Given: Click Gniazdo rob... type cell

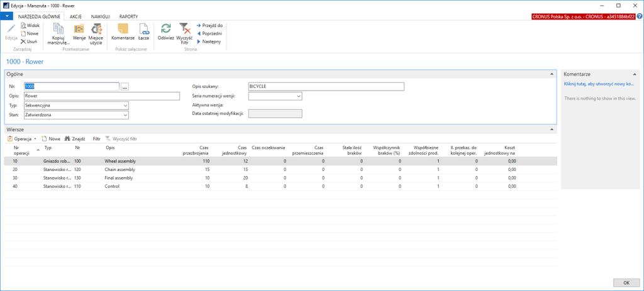Looking at the screenshot, I should coord(57,161).
